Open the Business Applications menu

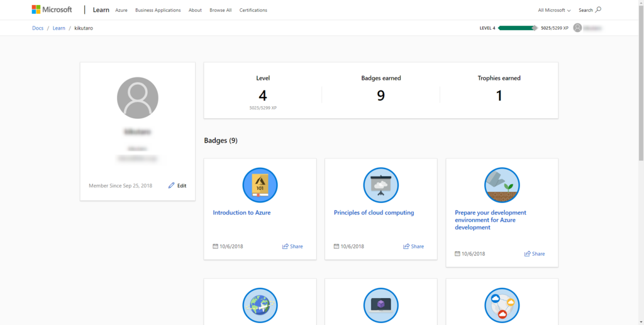pyautogui.click(x=158, y=10)
